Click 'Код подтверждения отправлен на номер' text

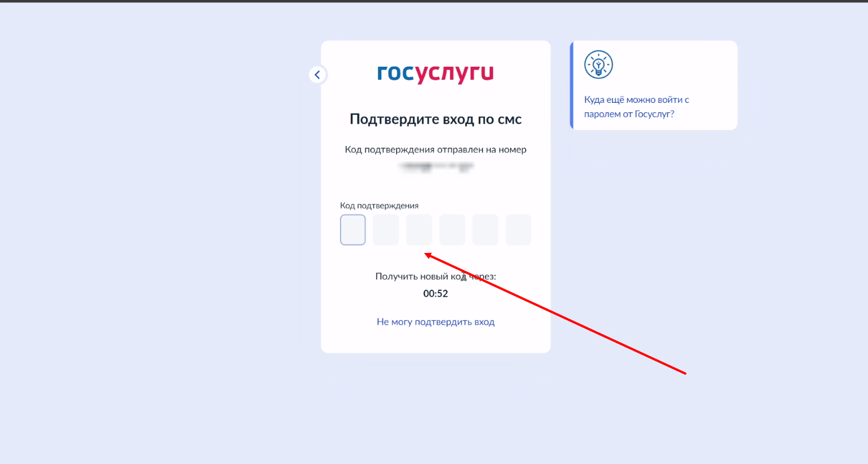point(435,150)
